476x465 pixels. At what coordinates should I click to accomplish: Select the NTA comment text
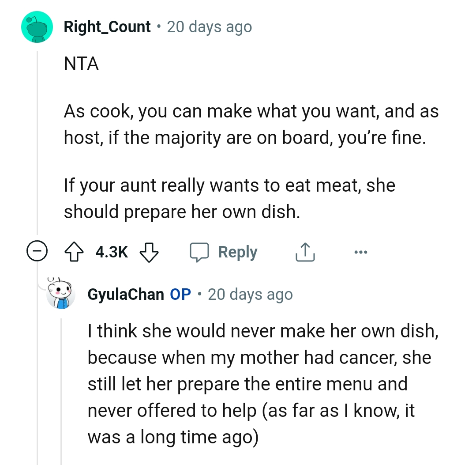pos(82,64)
